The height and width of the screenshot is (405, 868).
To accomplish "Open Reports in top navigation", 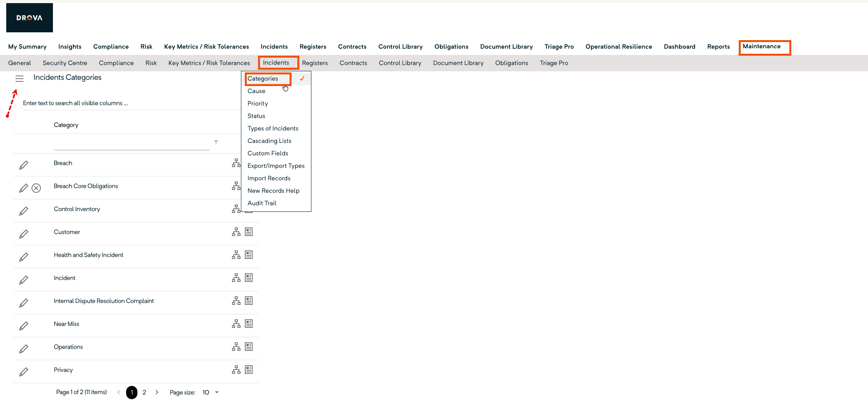I will pos(719,47).
